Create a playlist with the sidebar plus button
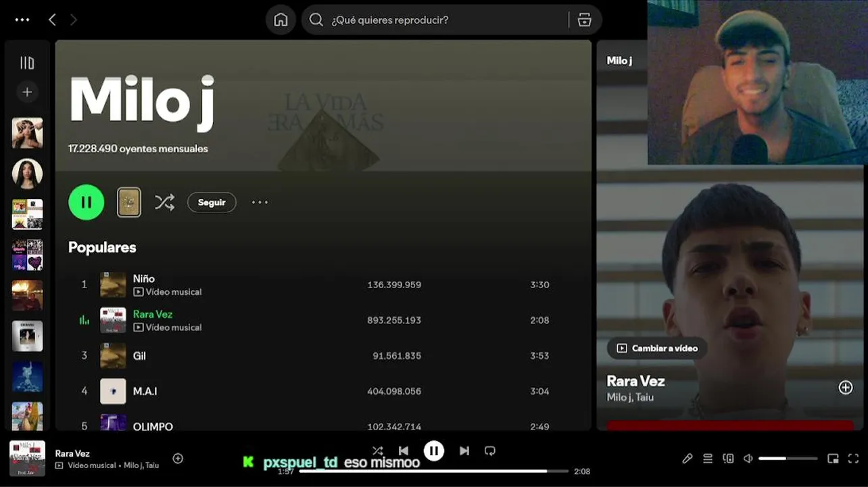This screenshot has width=868, height=487. (27, 92)
